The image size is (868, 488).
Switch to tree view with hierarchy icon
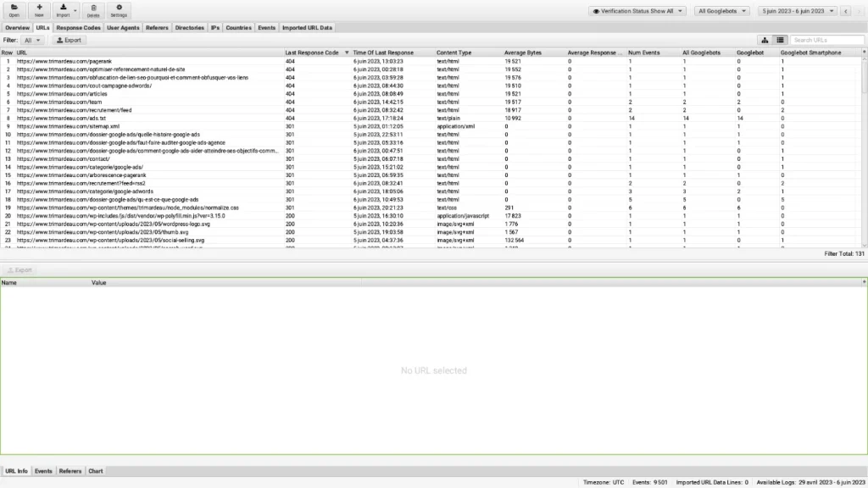pyautogui.click(x=765, y=41)
